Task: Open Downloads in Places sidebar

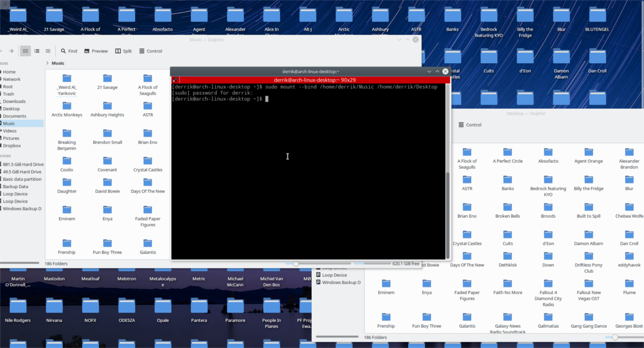Action: click(14, 101)
